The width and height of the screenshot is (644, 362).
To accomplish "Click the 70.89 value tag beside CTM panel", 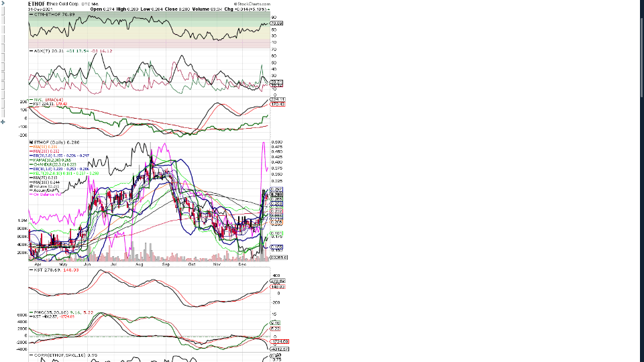I will pos(276,23).
